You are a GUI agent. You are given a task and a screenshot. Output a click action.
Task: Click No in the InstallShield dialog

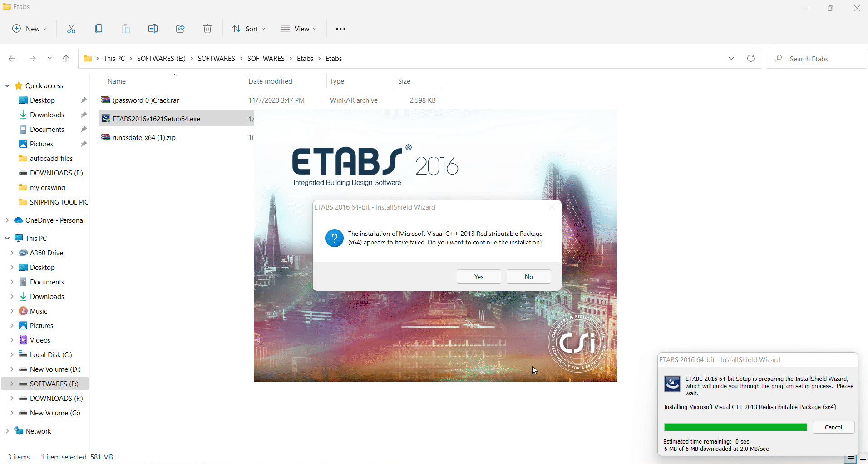[529, 277]
